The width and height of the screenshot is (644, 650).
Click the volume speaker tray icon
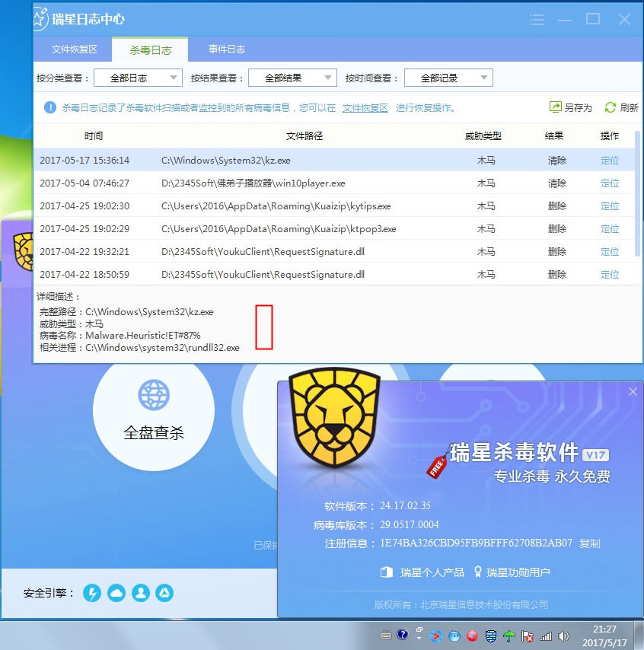[x=563, y=636]
